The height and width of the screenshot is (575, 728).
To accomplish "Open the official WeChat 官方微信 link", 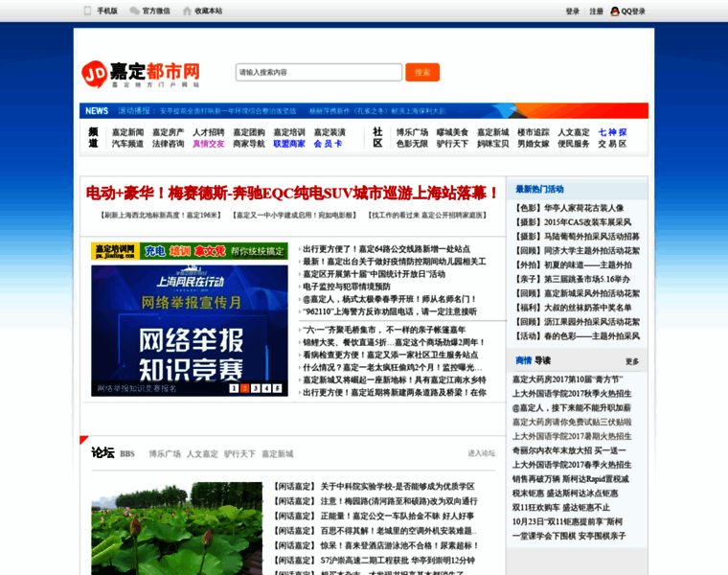I will point(156,11).
